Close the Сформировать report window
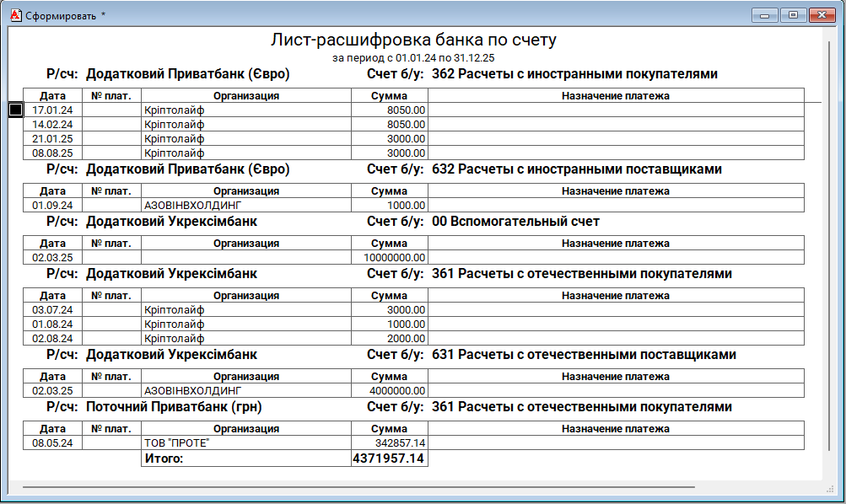Screen dimensions: 846x504 [x=821, y=14]
